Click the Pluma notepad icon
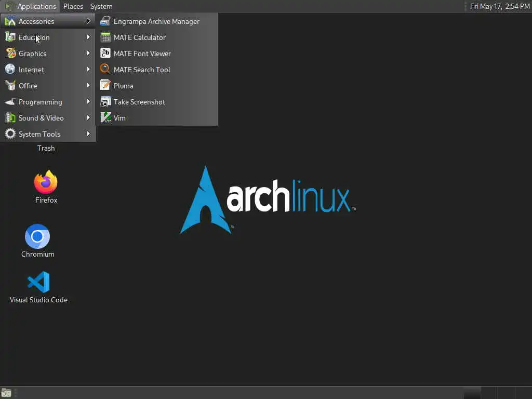532x399 pixels. (105, 86)
